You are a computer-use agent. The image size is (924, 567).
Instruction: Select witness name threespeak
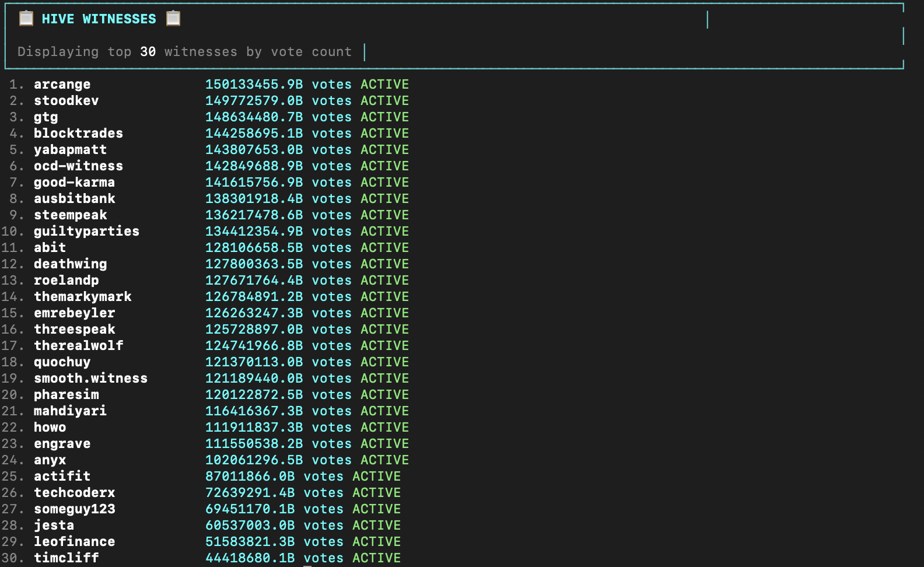75,330
